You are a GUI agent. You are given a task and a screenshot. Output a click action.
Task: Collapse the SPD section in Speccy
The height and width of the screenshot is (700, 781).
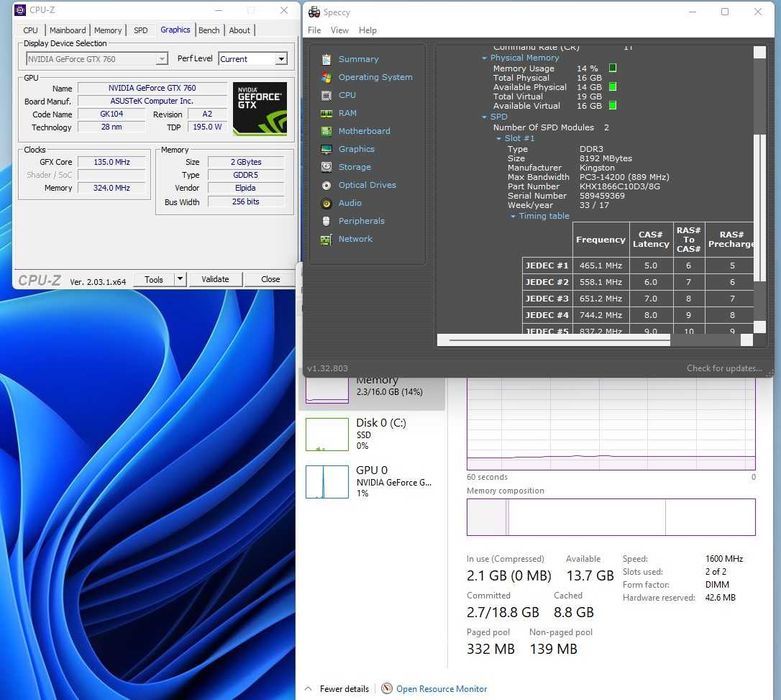click(x=484, y=117)
